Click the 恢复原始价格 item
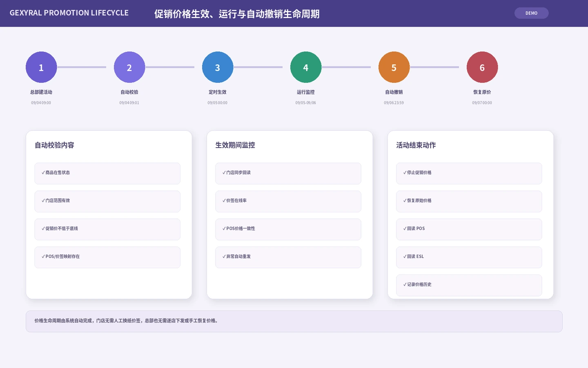The height and width of the screenshot is (368, 588). pyautogui.click(x=469, y=201)
